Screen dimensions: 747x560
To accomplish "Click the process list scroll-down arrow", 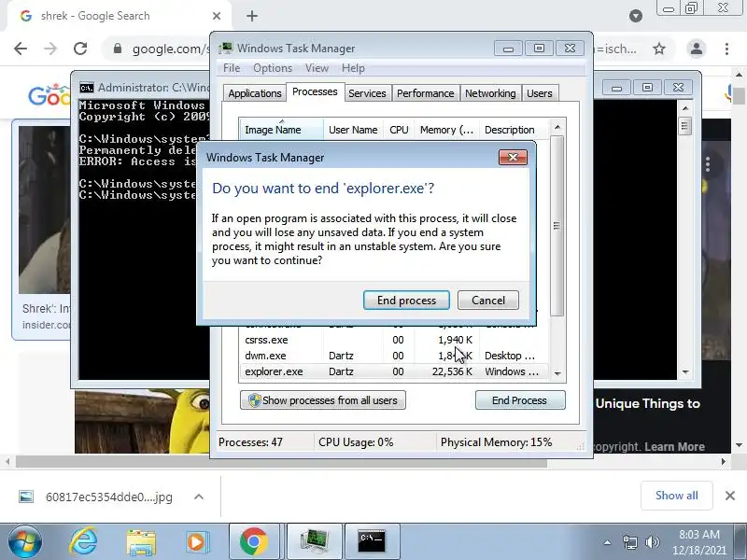I will 557,374.
